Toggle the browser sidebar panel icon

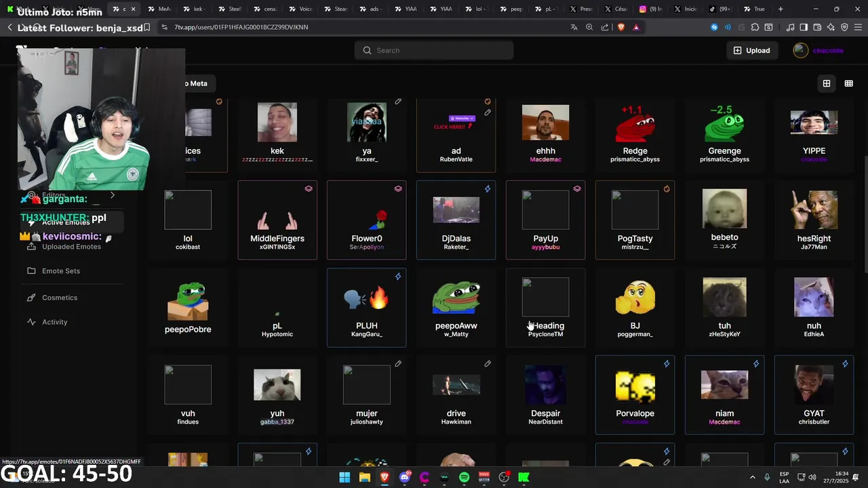[x=804, y=27]
